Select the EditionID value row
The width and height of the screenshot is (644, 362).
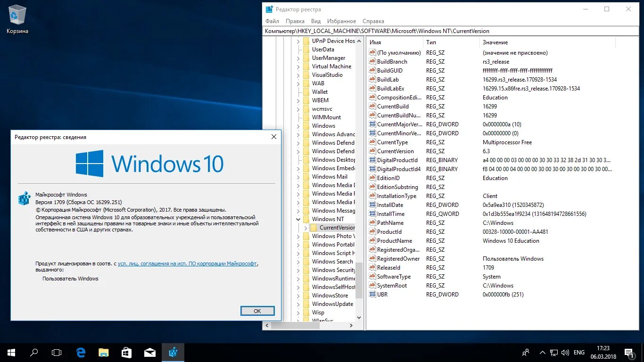tap(490, 178)
